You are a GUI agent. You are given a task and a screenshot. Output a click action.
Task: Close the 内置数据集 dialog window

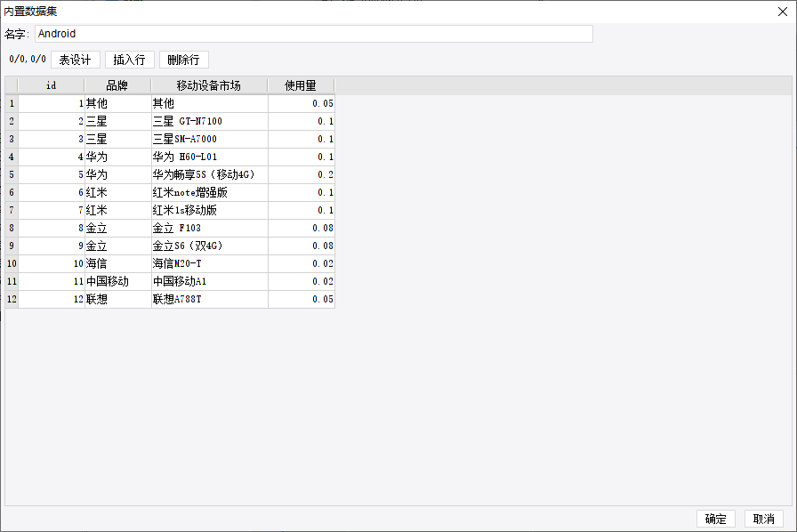[782, 12]
